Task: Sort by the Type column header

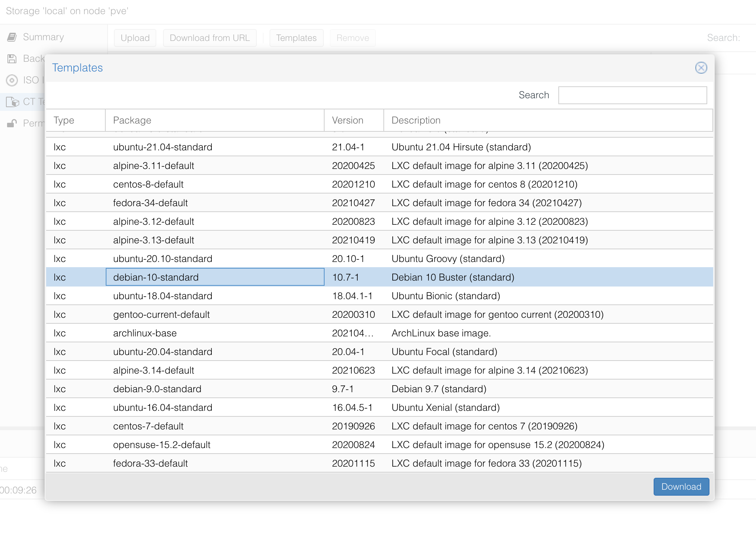Action: click(x=76, y=120)
